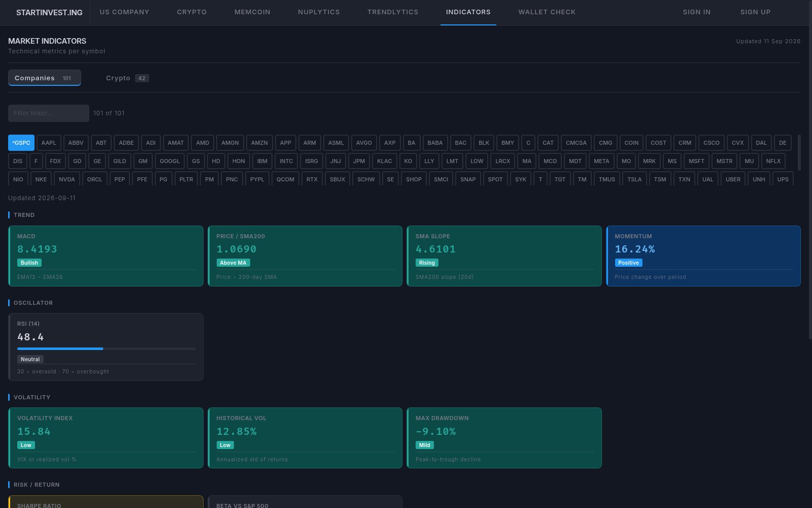
Task: Click the Neutral RSI badge
Action: 30,359
